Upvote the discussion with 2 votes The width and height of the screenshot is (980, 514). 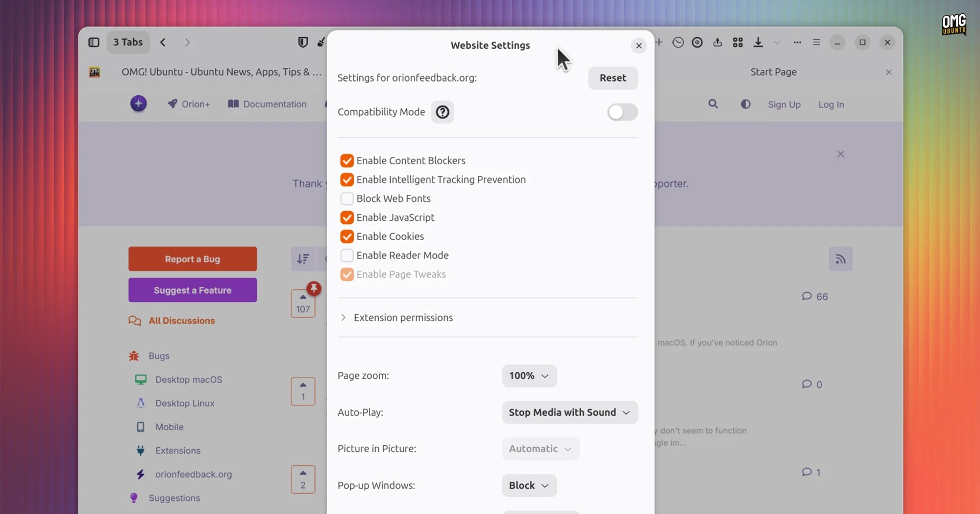303,479
